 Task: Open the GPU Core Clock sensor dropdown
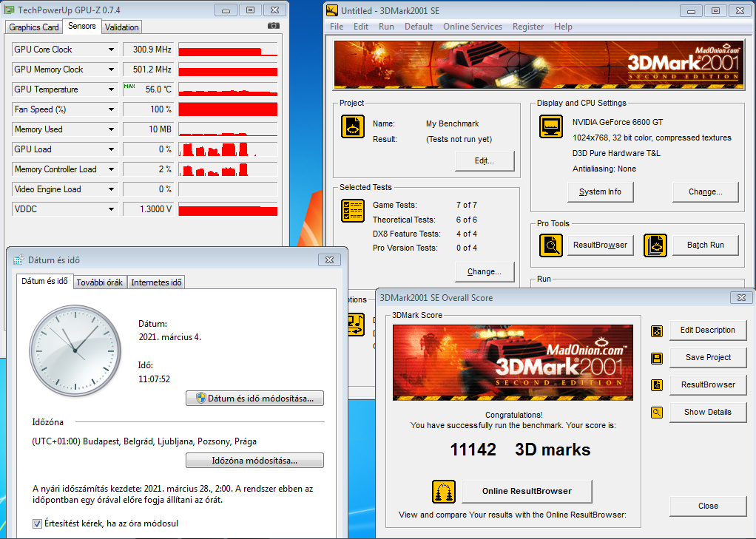[112, 50]
